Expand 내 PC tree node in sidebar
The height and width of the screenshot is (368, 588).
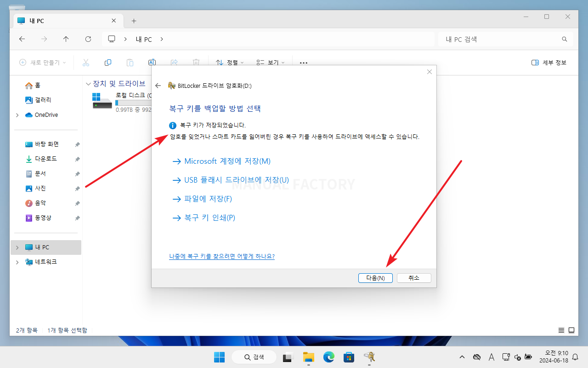click(17, 247)
